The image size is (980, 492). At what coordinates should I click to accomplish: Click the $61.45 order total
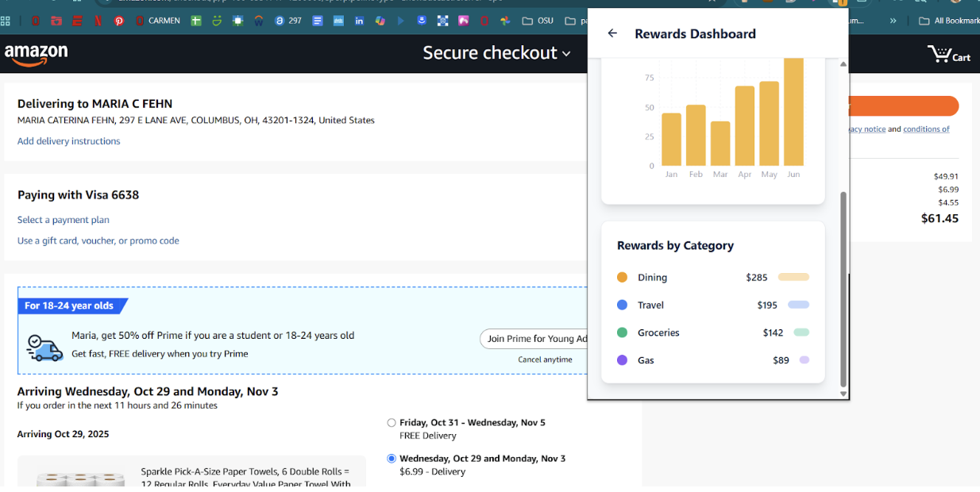point(939,218)
